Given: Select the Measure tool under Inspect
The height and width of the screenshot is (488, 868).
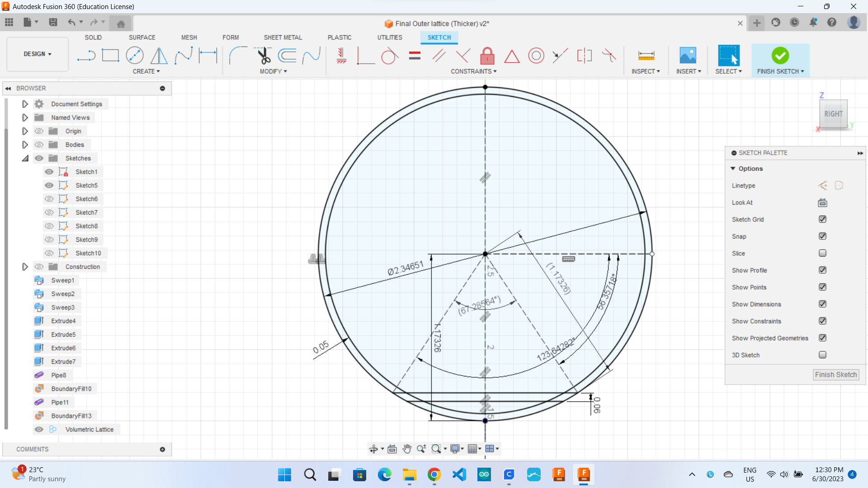Looking at the screenshot, I should [x=646, y=55].
